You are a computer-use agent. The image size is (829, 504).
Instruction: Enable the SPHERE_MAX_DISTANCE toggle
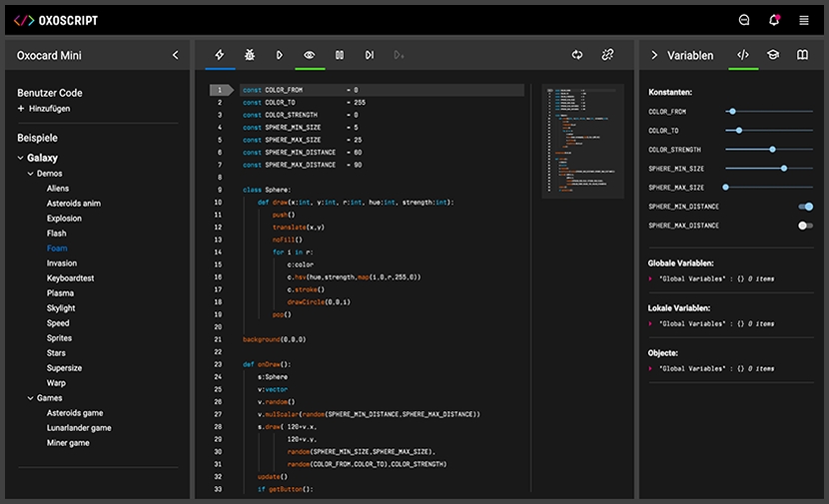[x=805, y=226]
